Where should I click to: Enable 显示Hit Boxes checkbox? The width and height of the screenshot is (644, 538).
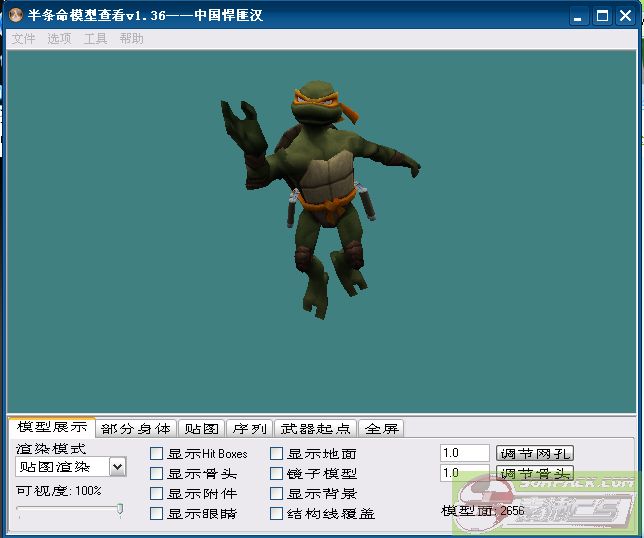point(156,454)
